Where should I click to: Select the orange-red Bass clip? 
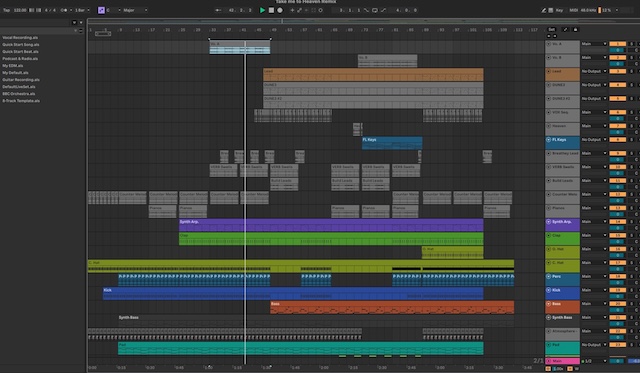[x=392, y=307]
